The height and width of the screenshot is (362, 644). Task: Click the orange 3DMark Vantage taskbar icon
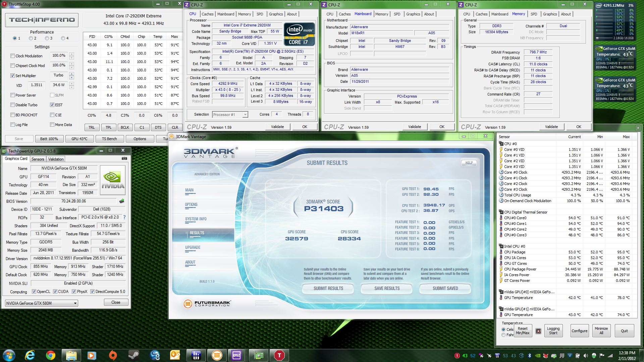pyautogui.click(x=217, y=355)
